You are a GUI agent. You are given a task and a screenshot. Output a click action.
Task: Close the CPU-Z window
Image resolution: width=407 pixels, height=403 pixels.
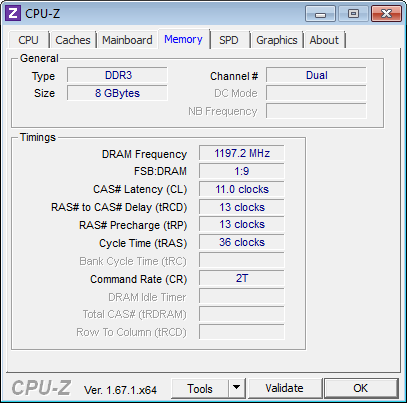pos(386,14)
